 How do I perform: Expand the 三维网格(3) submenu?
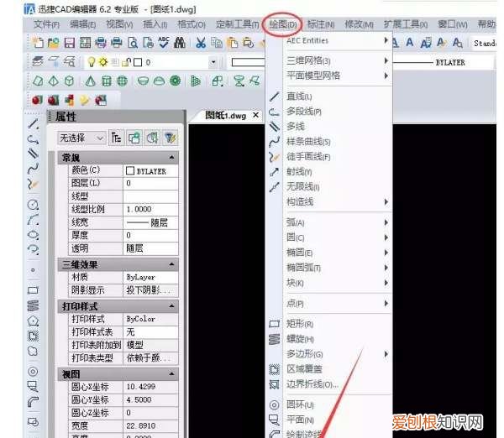point(328,60)
